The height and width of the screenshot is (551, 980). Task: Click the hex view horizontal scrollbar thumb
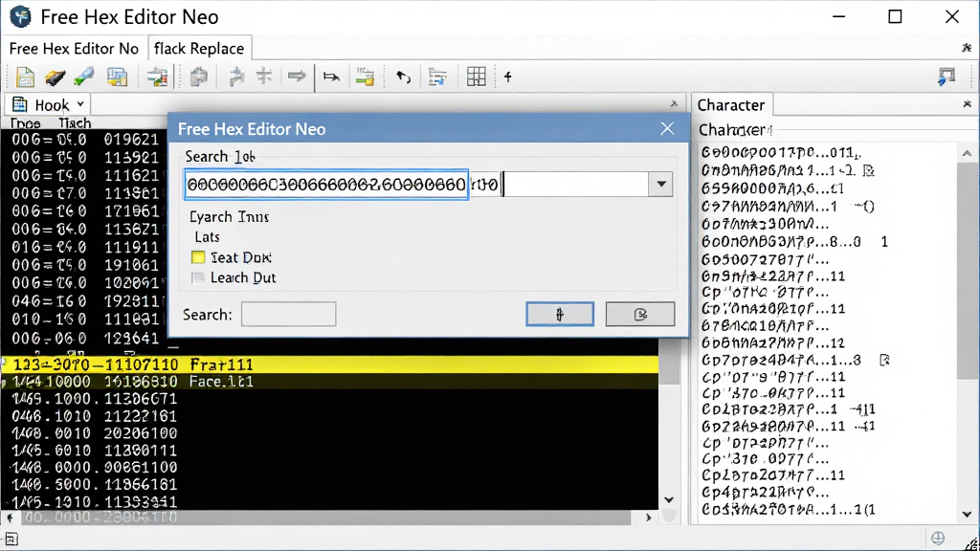point(327,518)
